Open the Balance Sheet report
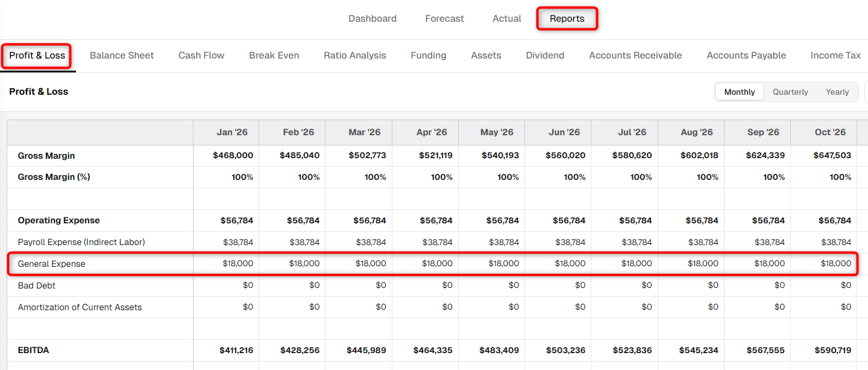The height and width of the screenshot is (370, 868). [x=122, y=56]
